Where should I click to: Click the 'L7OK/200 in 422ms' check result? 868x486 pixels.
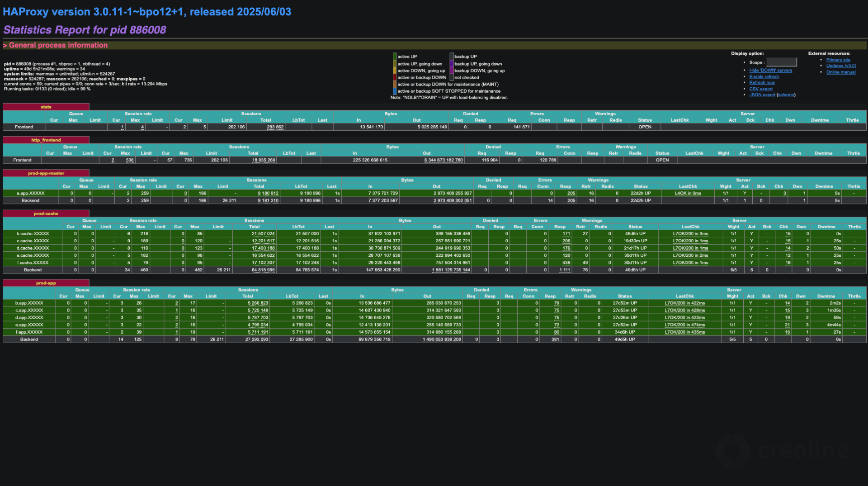click(x=684, y=303)
